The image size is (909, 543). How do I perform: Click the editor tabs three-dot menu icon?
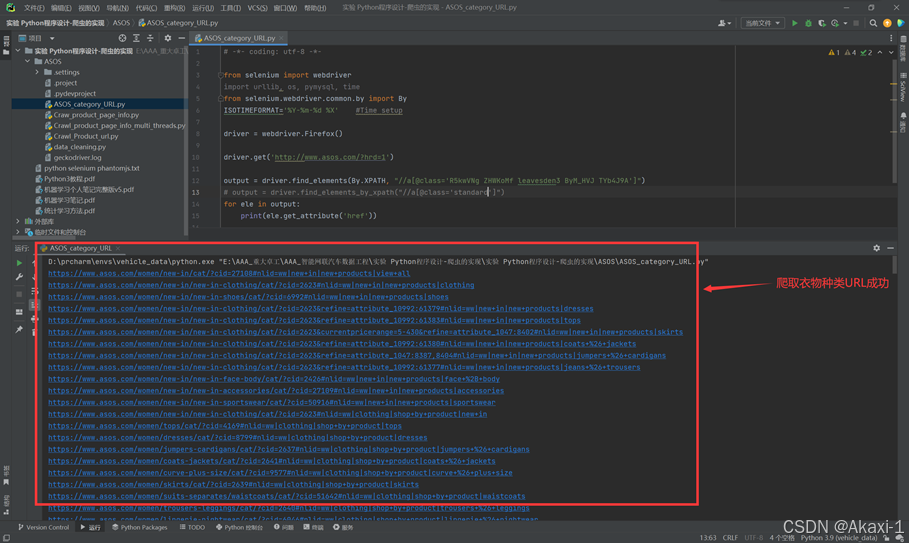click(891, 38)
